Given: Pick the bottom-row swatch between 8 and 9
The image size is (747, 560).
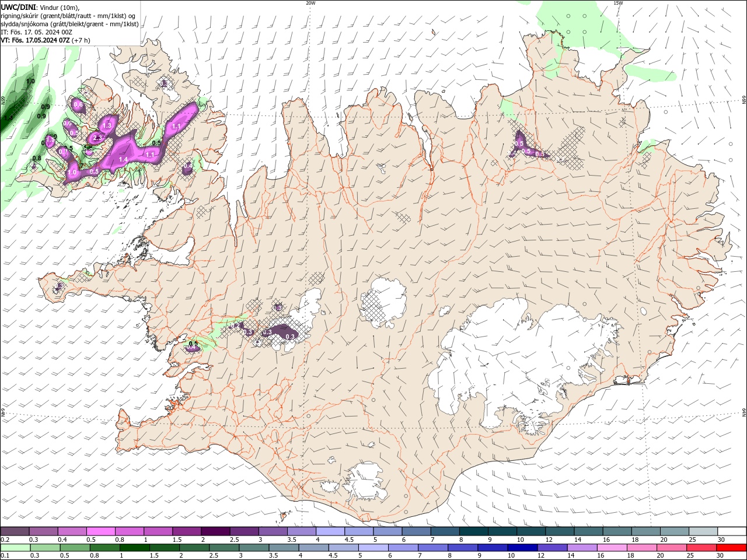Looking at the screenshot, I should (463, 548).
